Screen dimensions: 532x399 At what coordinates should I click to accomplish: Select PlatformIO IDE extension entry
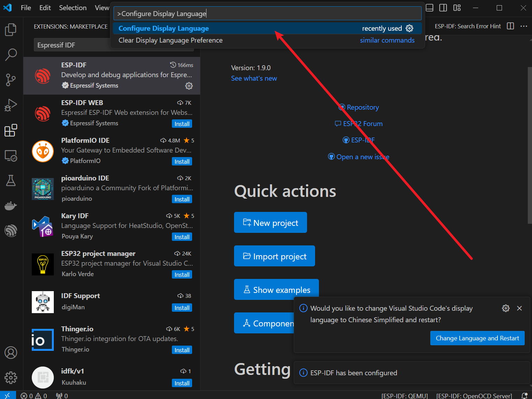click(112, 151)
